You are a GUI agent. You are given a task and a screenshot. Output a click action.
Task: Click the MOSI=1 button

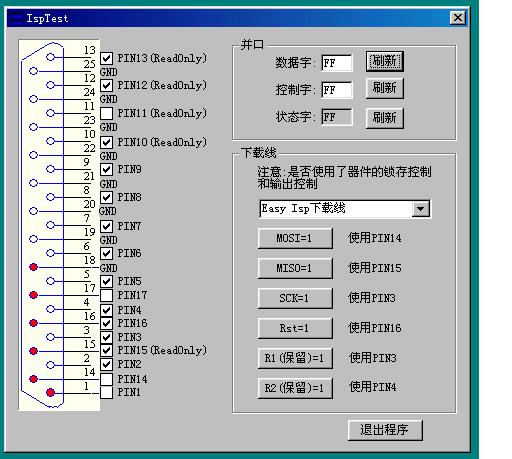click(x=295, y=238)
